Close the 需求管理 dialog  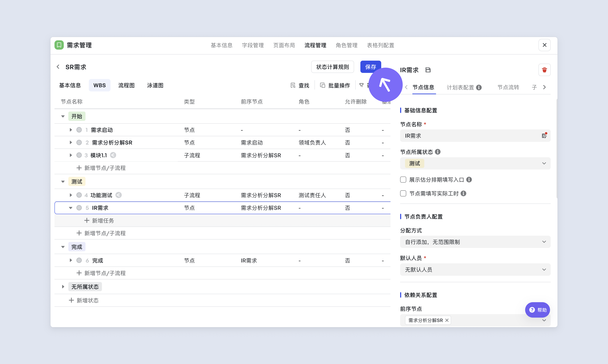[544, 45]
